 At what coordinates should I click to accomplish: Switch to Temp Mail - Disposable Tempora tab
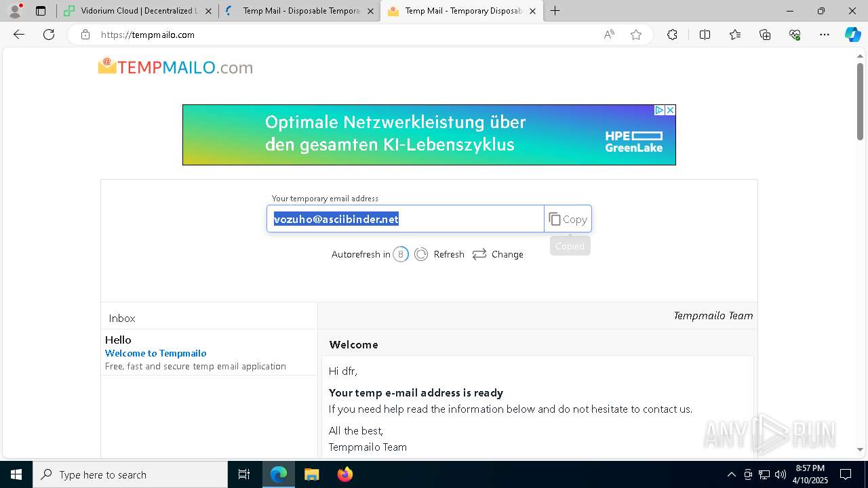299,11
